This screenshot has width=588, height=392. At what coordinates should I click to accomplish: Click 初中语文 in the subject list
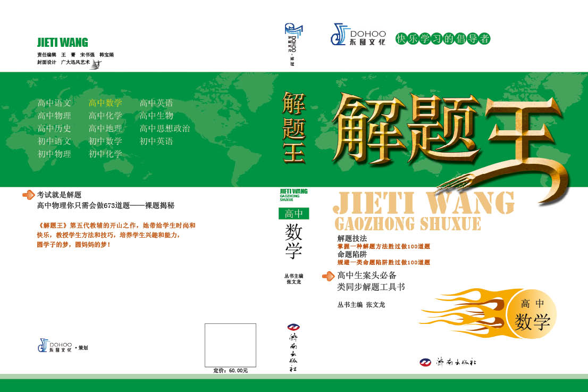54,141
